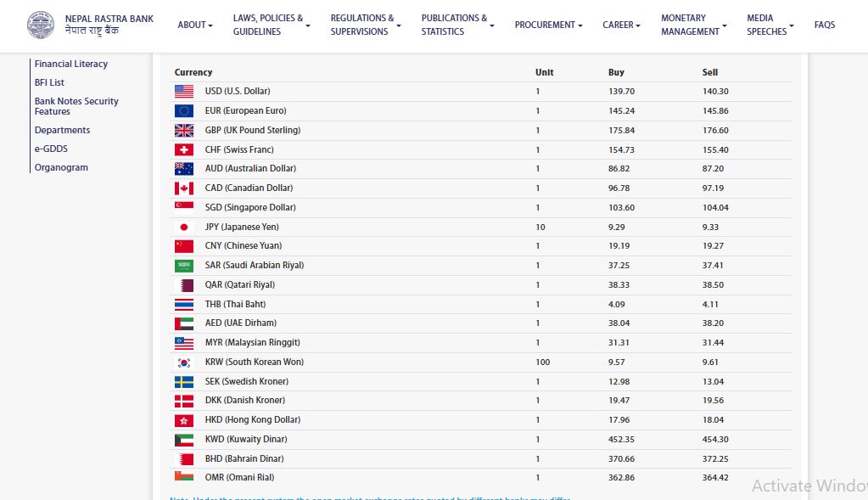Click the South Korean Won flag icon
The image size is (868, 500).
(184, 362)
